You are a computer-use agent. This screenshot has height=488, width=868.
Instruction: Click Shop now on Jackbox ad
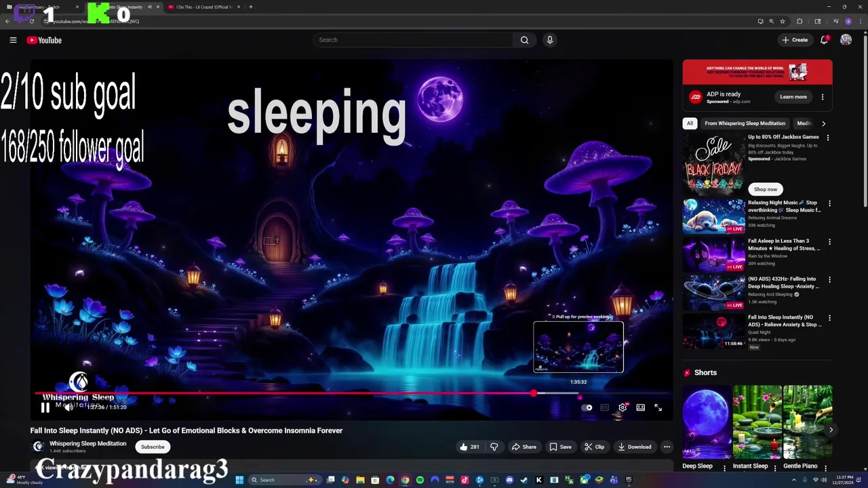click(x=765, y=189)
